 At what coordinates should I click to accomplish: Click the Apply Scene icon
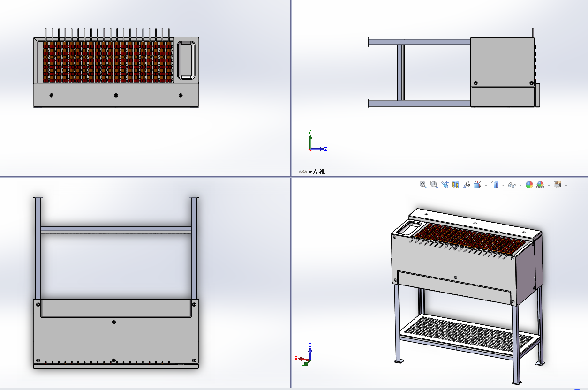[540, 185]
